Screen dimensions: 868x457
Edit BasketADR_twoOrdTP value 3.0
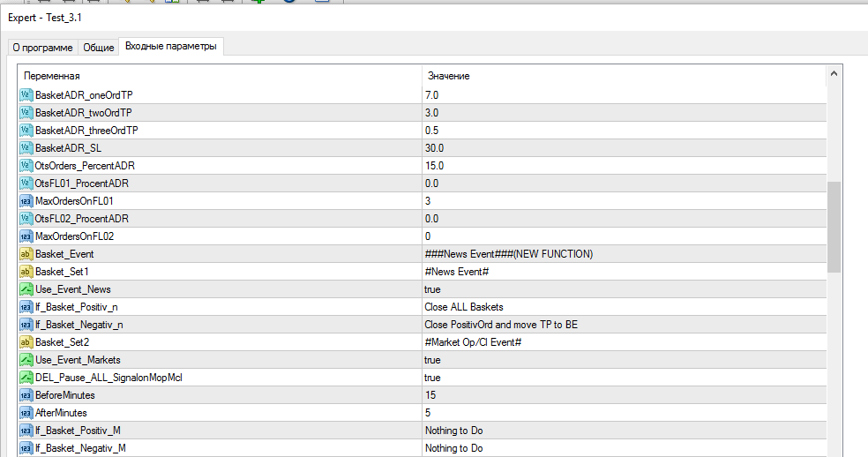point(624,112)
